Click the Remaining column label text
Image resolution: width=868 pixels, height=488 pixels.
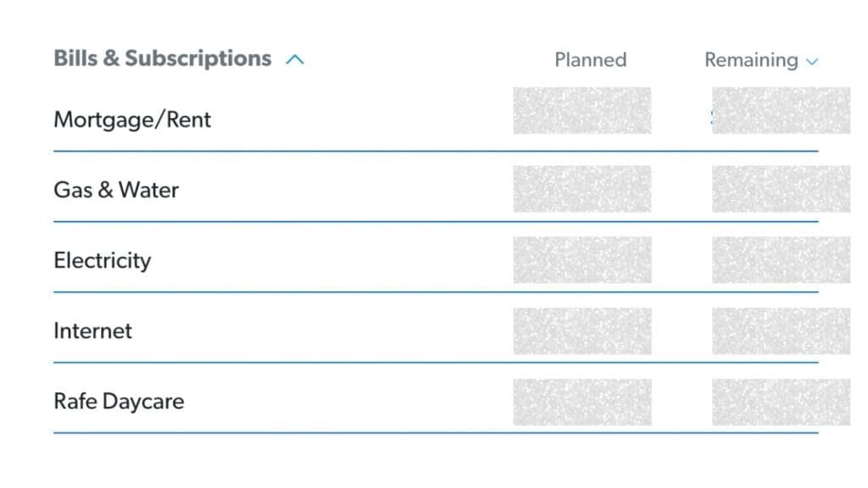pos(751,60)
